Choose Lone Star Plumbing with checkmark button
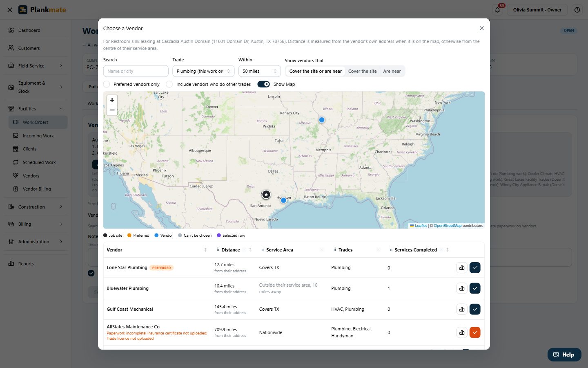 click(x=475, y=268)
